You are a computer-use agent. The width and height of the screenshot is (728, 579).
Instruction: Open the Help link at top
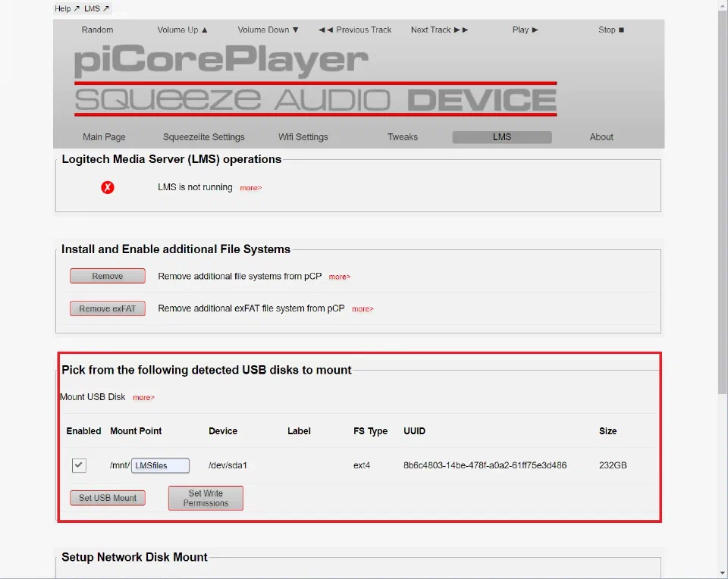pos(67,8)
